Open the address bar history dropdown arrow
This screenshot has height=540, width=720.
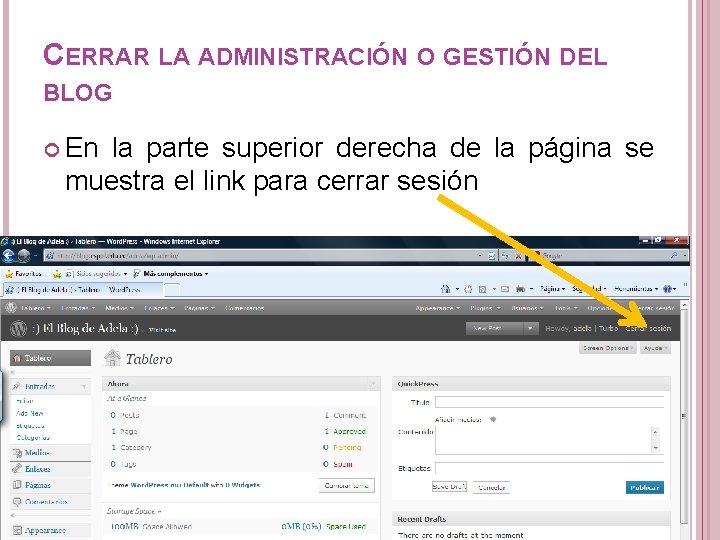479,256
